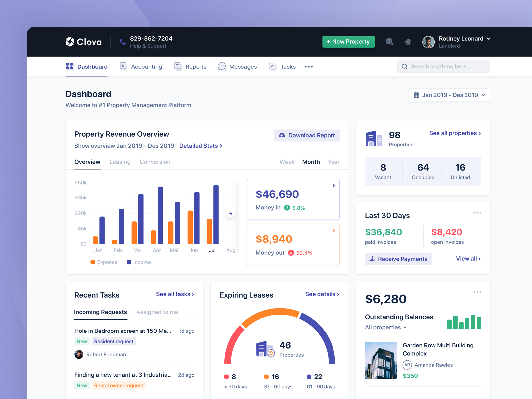Switch Recent Tasks to Assigned to me

pos(157,312)
